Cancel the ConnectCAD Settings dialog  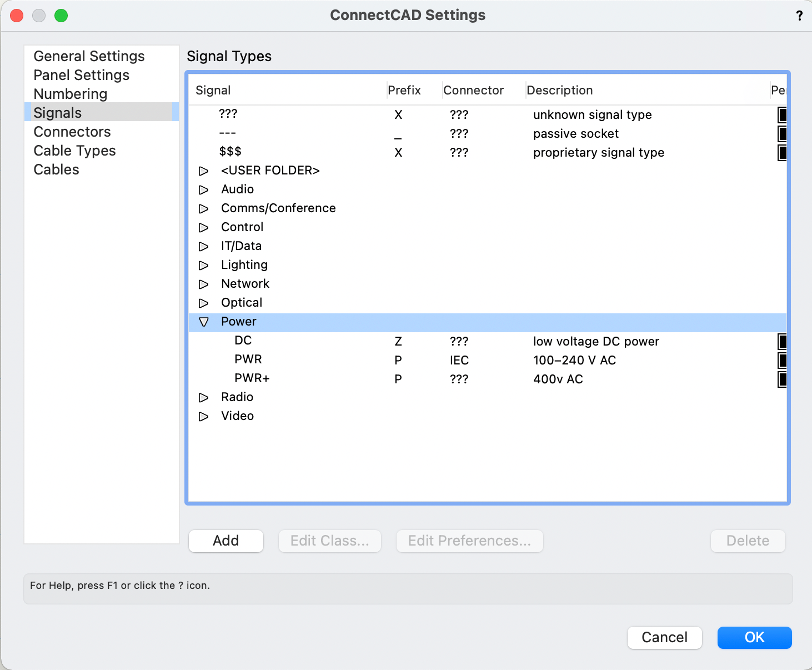tap(664, 638)
